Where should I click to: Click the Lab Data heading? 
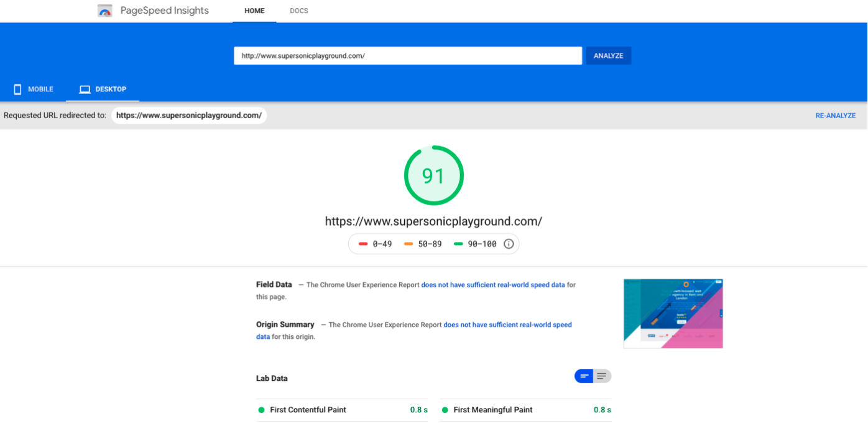coord(272,378)
